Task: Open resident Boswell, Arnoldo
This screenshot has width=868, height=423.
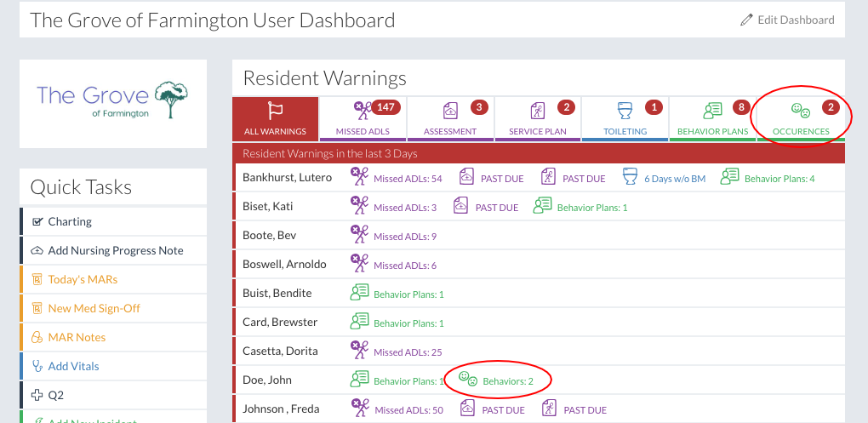Action: 284,264
